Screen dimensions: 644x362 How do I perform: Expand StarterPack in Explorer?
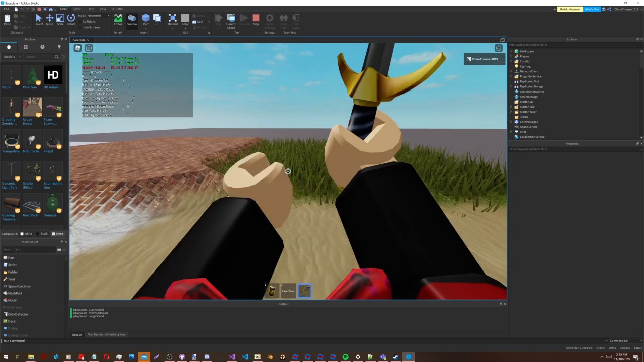pos(511,107)
